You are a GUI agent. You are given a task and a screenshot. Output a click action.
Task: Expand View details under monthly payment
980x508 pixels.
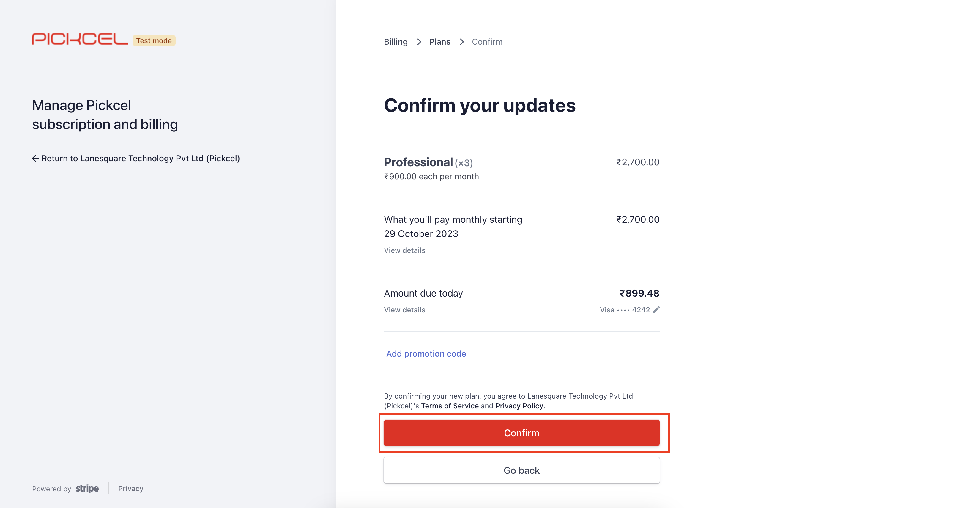click(x=404, y=250)
